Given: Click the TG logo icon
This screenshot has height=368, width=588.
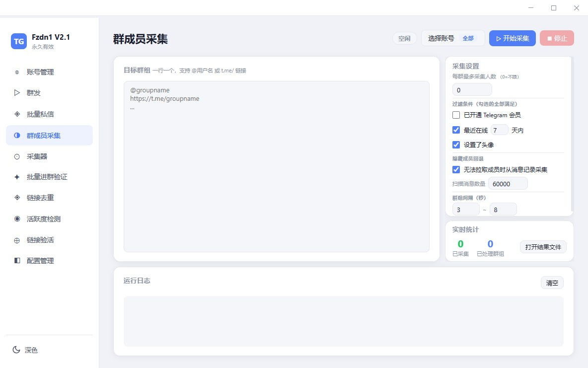Looking at the screenshot, I should [x=18, y=42].
